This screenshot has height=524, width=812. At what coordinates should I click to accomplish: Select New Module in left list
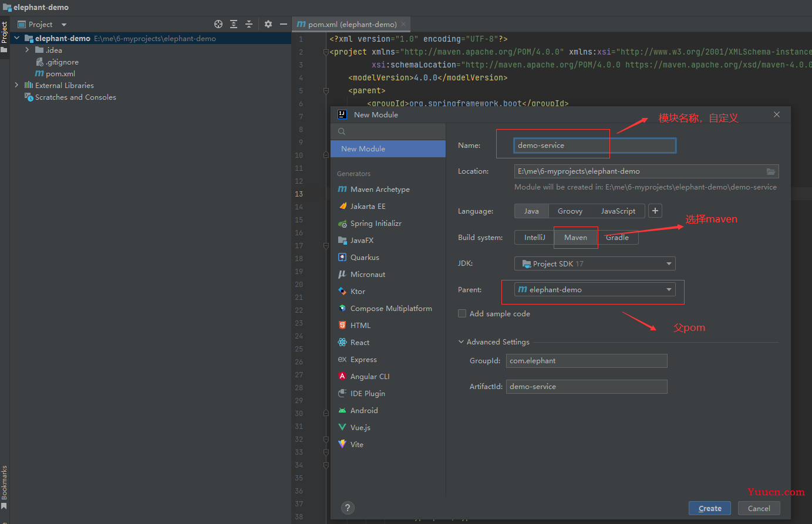pyautogui.click(x=388, y=148)
